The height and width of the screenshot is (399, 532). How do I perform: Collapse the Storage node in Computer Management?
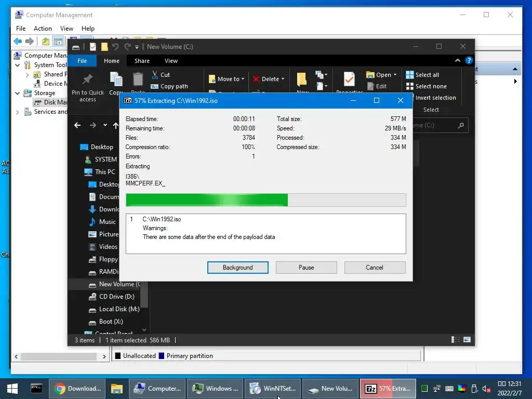coord(17,93)
